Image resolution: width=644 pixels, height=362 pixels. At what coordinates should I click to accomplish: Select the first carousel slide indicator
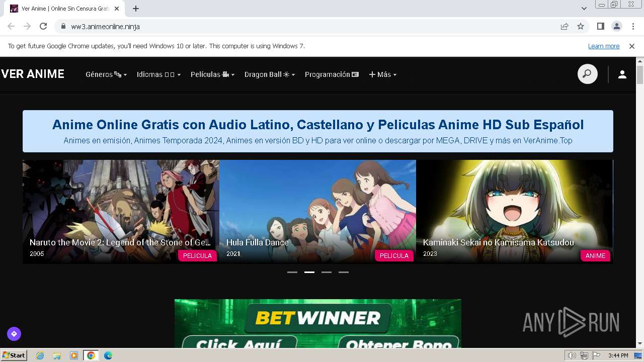292,272
